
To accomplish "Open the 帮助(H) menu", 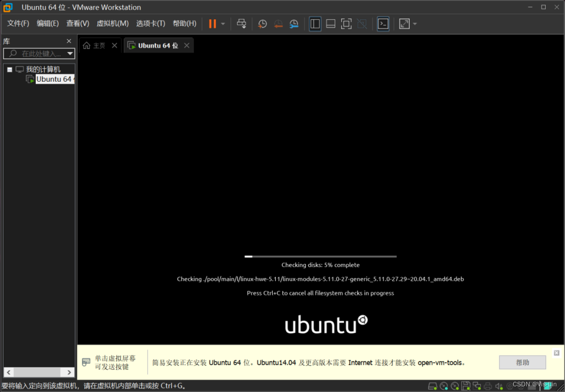I will click(184, 23).
